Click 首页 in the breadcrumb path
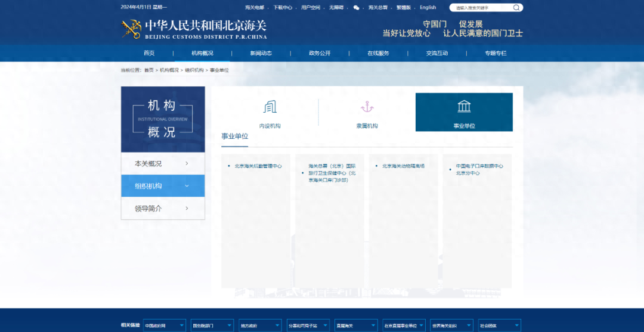This screenshot has height=332, width=644. point(148,70)
